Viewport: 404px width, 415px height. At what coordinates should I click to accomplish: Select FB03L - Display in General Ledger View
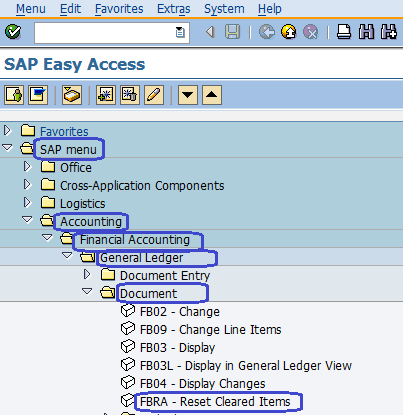pos(246,365)
